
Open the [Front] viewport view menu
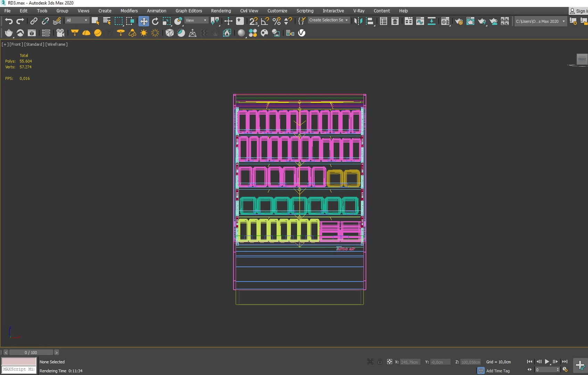pyautogui.click(x=16, y=44)
